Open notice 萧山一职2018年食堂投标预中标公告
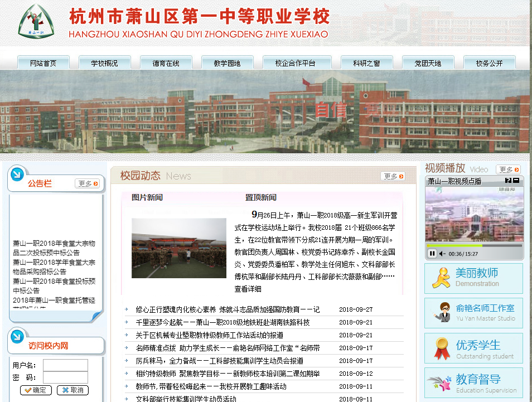This screenshot has height=402, width=532. (54, 286)
